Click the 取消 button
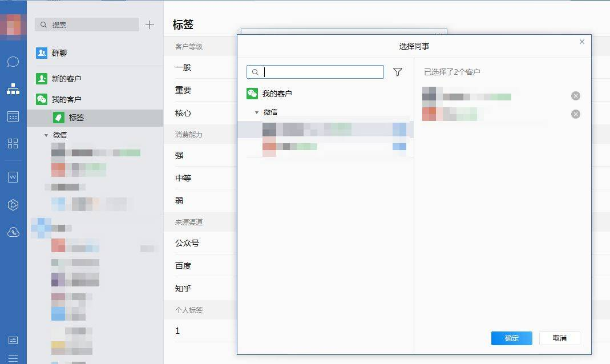Viewport: 610px width, 364px height. coord(559,338)
